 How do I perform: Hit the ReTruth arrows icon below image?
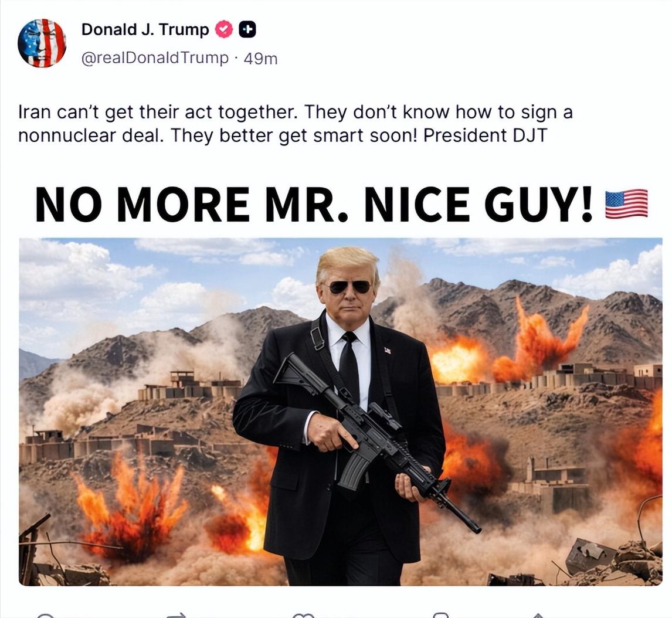[177, 616]
